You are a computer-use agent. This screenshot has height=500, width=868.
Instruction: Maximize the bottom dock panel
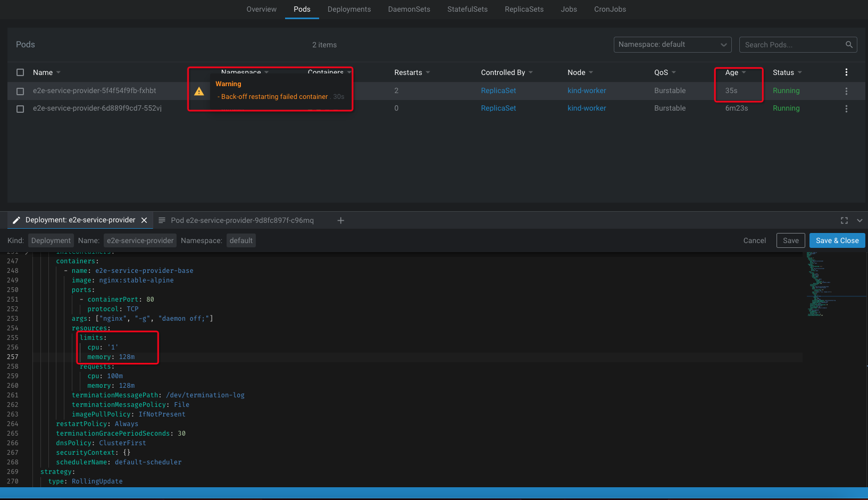click(844, 220)
